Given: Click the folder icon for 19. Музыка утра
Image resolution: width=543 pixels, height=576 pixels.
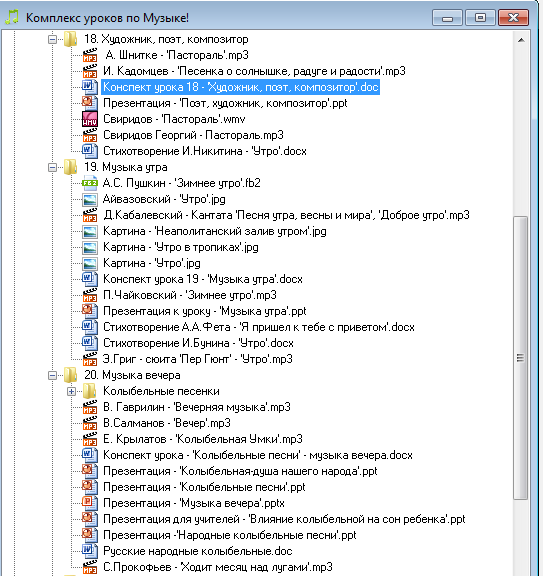Looking at the screenshot, I should (x=70, y=167).
